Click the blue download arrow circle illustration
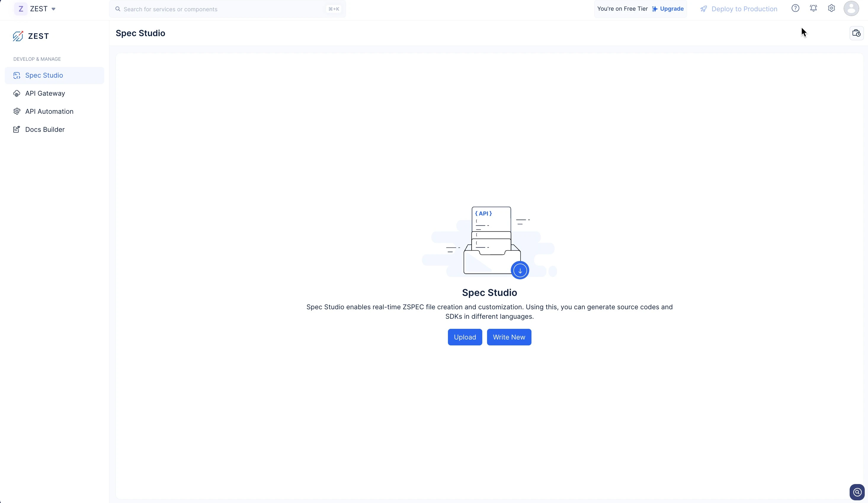The width and height of the screenshot is (868, 503). [520, 270]
